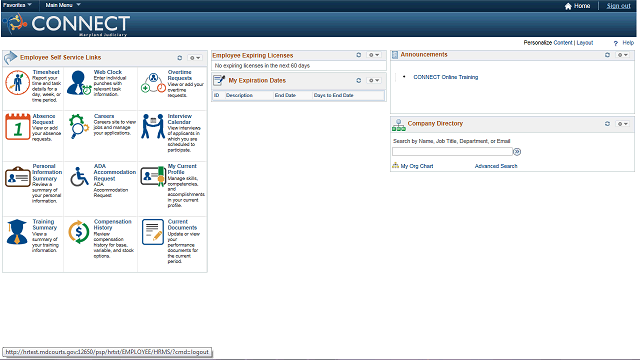
Task: Open the Careers link text
Action: click(104, 116)
